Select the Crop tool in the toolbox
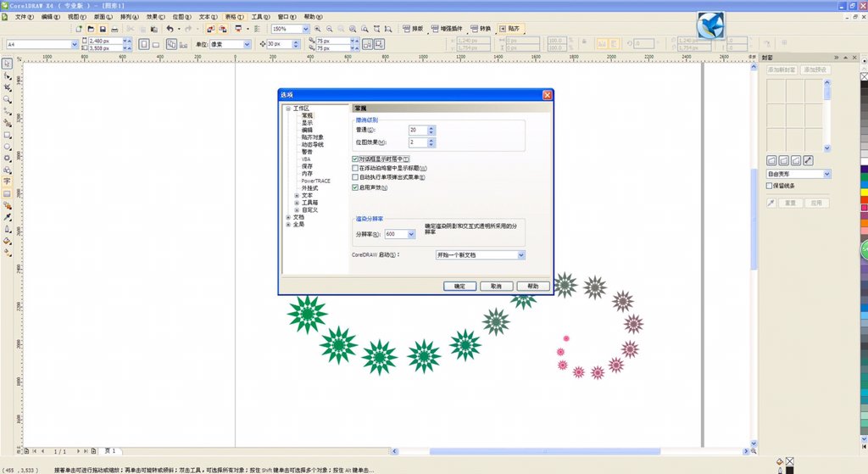Image resolution: width=868 pixels, height=474 pixels. (x=7, y=87)
